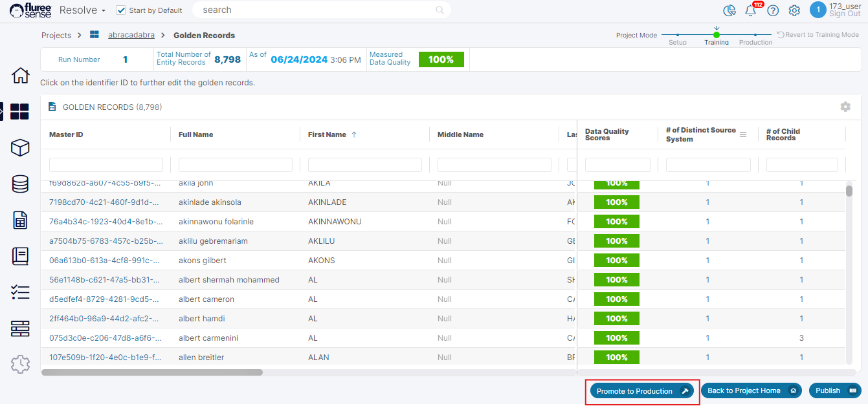This screenshot has width=868, height=406.
Task: Click the Full Name filter input field
Action: 235,165
